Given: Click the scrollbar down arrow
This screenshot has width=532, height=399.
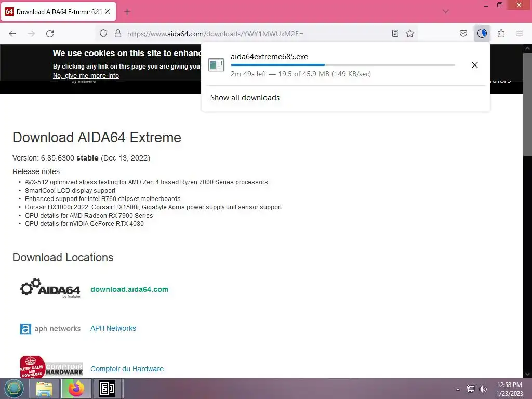Looking at the screenshot, I should [x=527, y=374].
